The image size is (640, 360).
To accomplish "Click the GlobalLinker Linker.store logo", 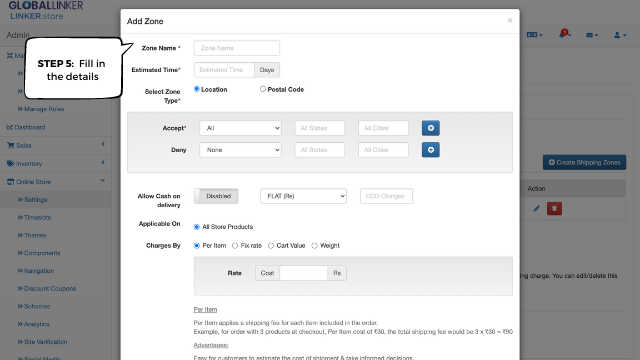I will click(x=46, y=10).
